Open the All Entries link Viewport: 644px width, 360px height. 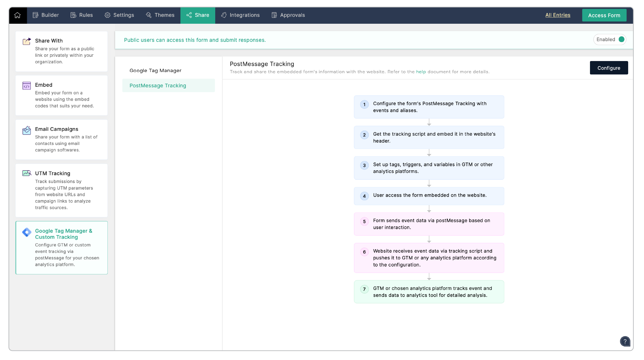557,15
